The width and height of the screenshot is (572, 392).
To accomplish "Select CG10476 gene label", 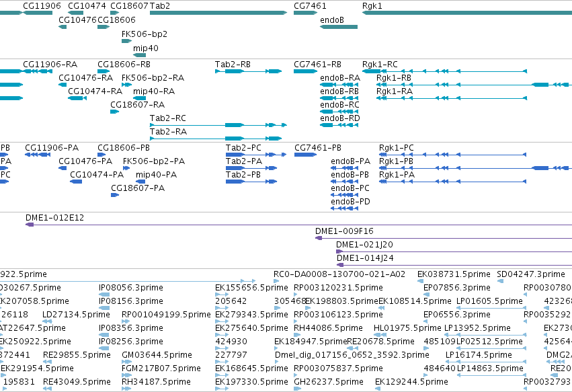I will [77, 19].
